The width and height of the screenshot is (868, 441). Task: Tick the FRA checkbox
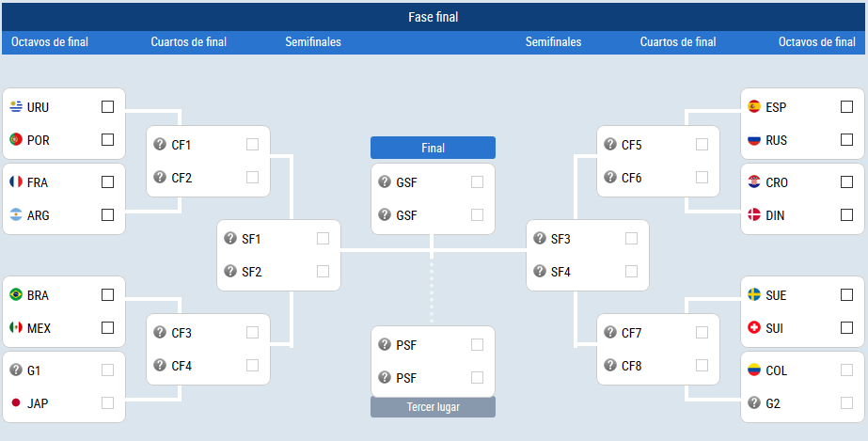tap(108, 182)
